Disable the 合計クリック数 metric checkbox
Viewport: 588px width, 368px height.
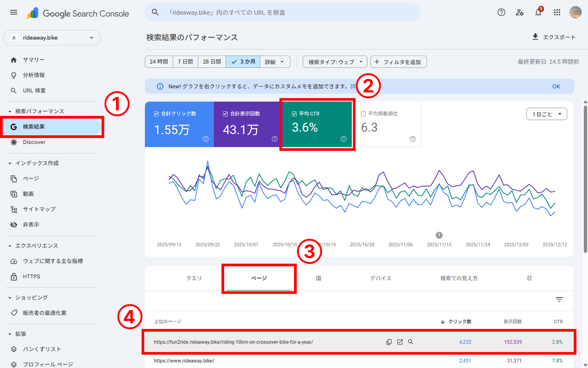pyautogui.click(x=156, y=113)
